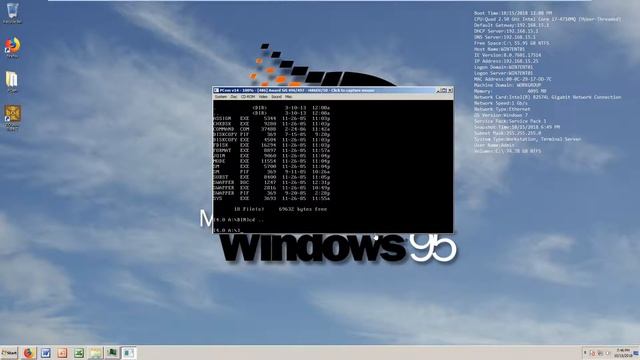Open the Sound menu in PCem
640x360 pixels.
[x=276, y=97]
